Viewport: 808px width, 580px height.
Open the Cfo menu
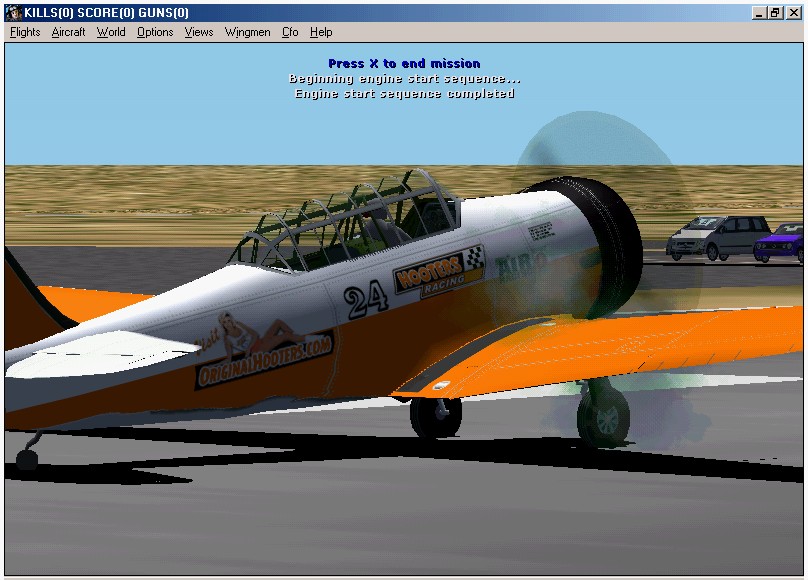tap(290, 32)
